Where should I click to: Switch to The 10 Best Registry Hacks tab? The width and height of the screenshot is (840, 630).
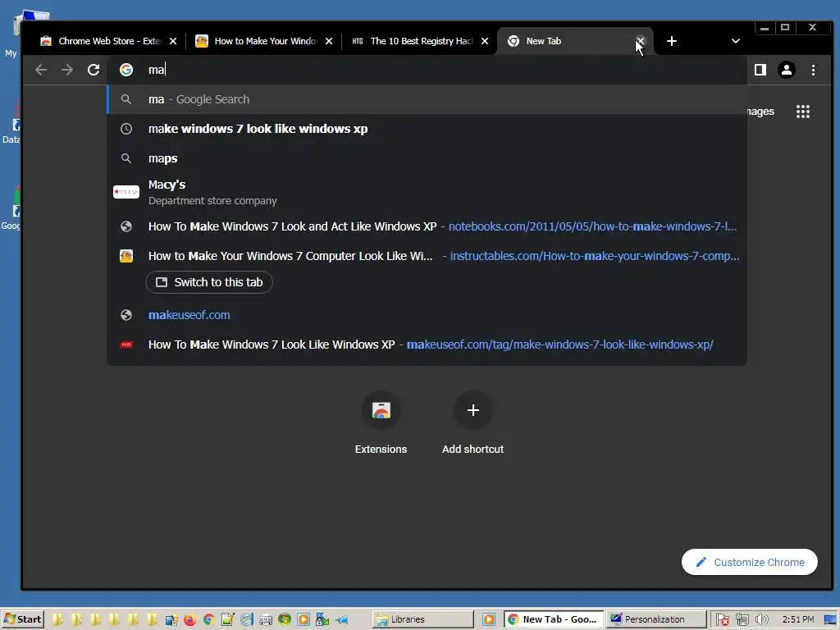pos(414,41)
